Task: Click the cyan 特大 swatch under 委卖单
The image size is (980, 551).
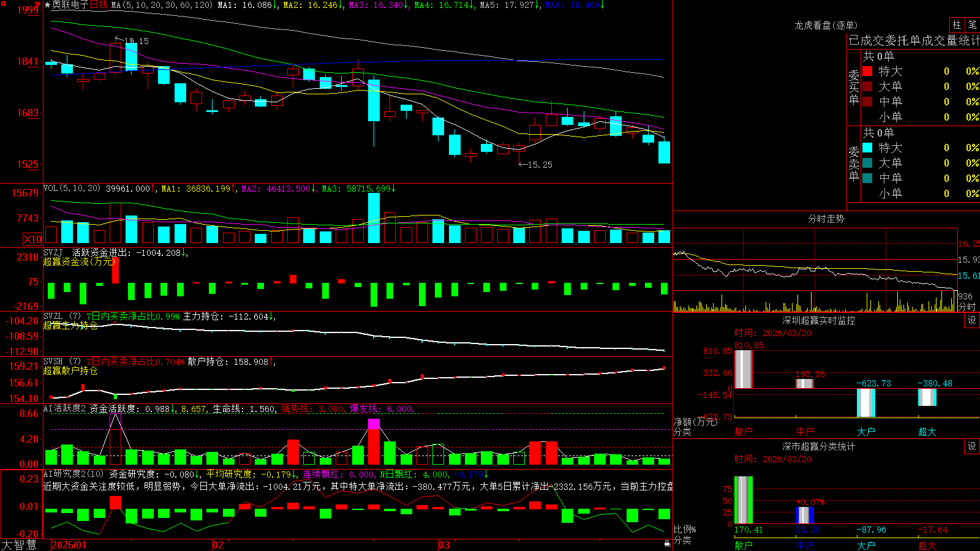Action: click(867, 148)
